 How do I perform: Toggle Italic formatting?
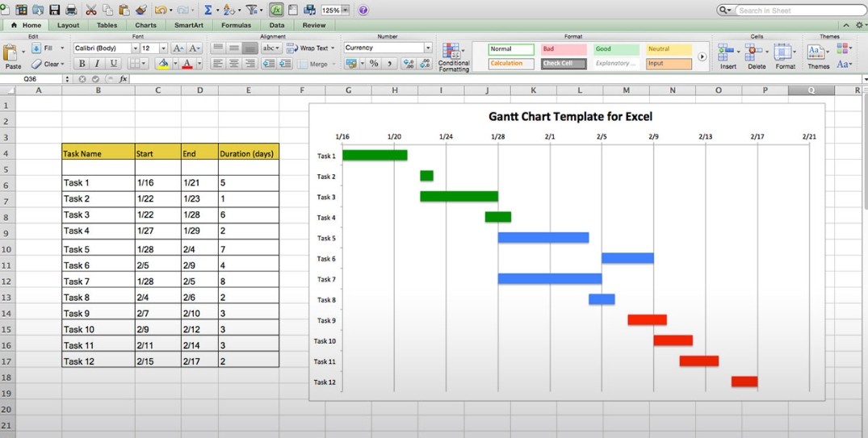(98, 64)
